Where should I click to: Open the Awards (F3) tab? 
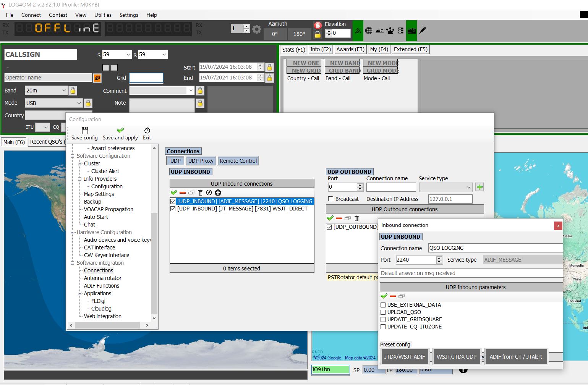pyautogui.click(x=350, y=49)
